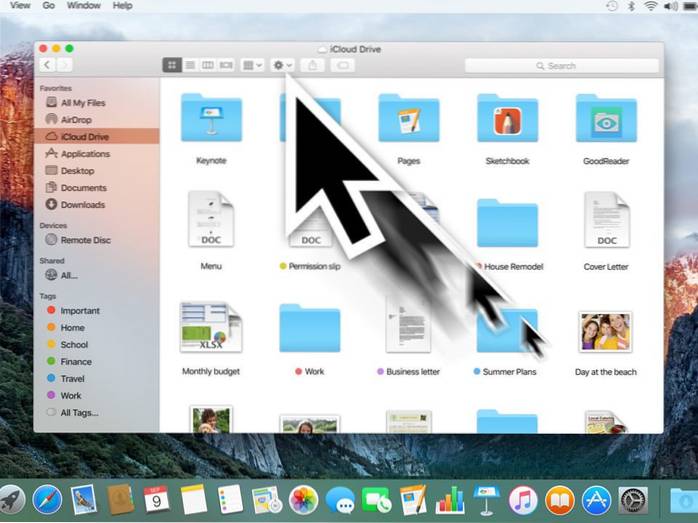This screenshot has height=523, width=698.
Task: Open Reminders from the Dock
Action: (231, 499)
